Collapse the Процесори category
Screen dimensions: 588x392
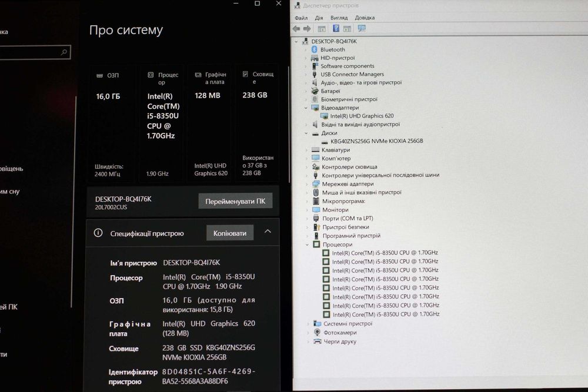point(307,244)
